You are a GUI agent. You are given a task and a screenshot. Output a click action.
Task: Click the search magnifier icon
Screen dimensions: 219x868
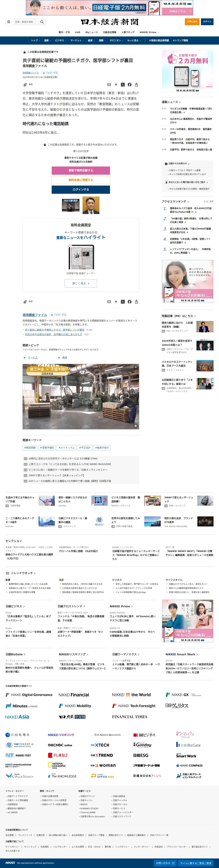42,22
